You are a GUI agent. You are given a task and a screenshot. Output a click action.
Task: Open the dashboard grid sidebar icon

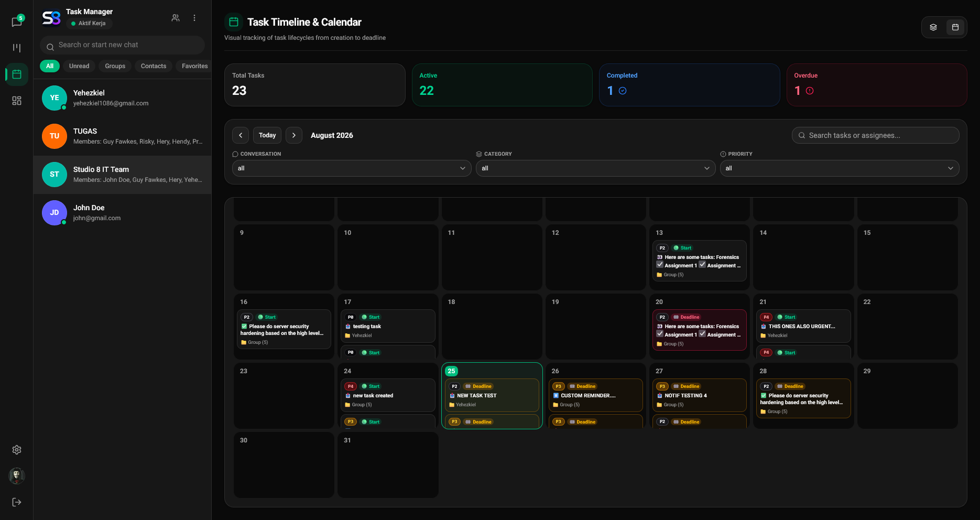17,101
